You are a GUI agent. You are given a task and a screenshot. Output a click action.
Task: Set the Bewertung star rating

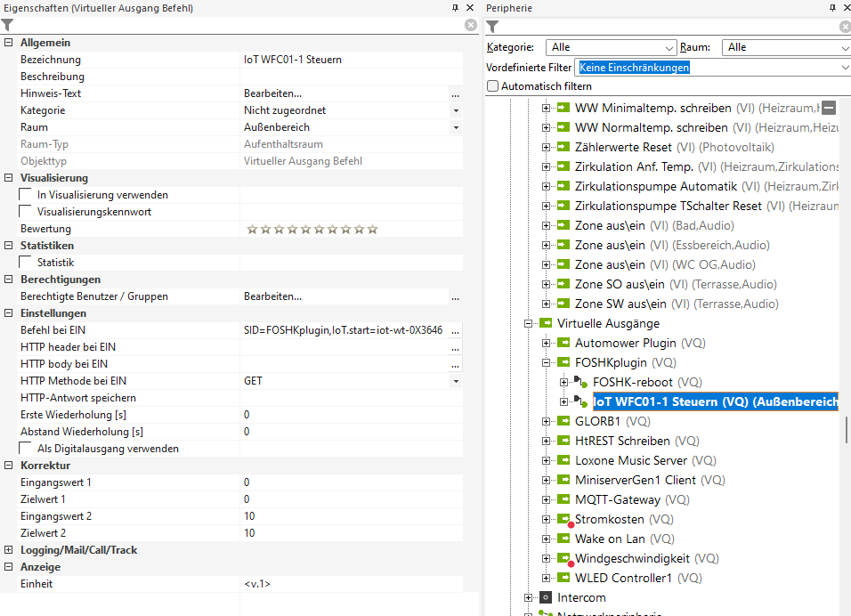click(312, 229)
